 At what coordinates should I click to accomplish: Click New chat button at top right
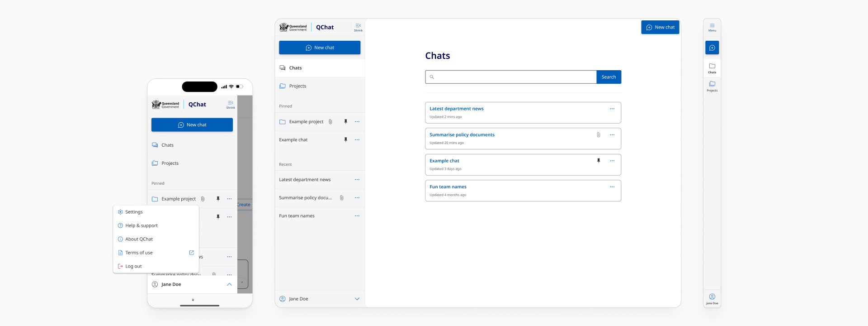pos(660,27)
